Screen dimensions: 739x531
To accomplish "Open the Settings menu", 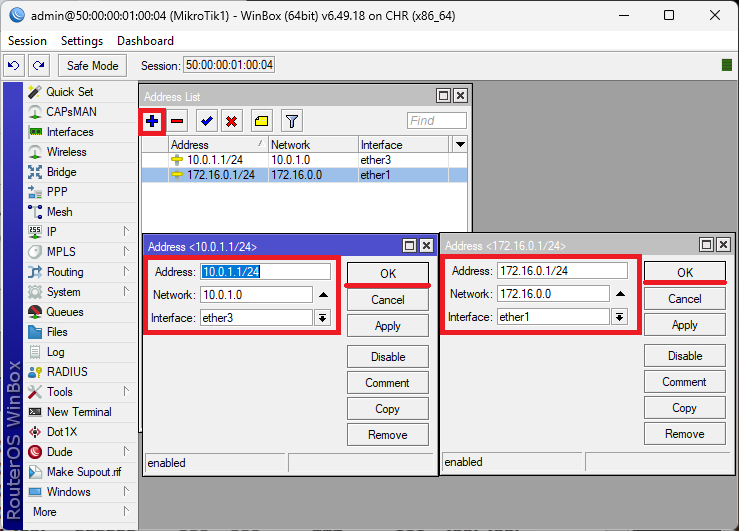I will click(81, 41).
